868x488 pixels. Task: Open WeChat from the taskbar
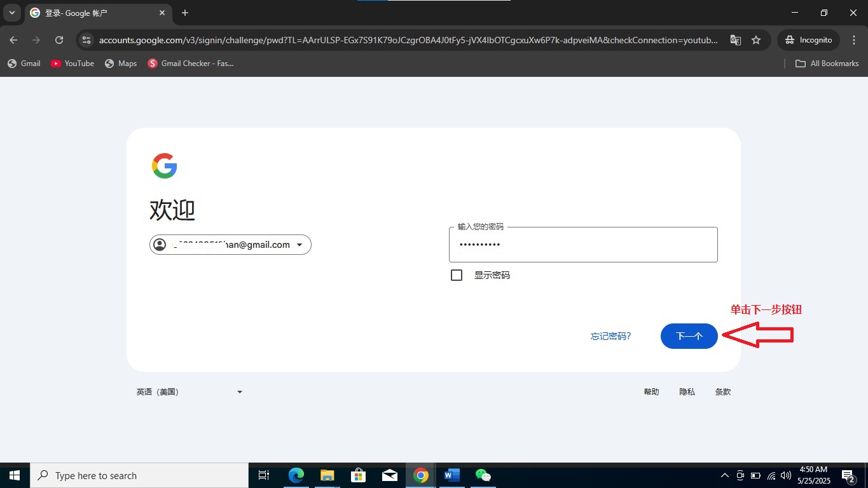[x=483, y=475]
